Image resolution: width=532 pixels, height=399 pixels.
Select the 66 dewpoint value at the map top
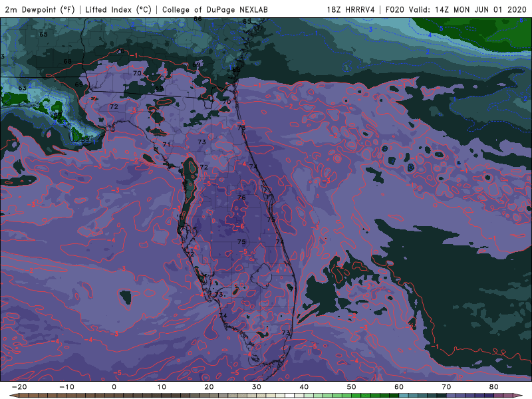click(x=198, y=19)
